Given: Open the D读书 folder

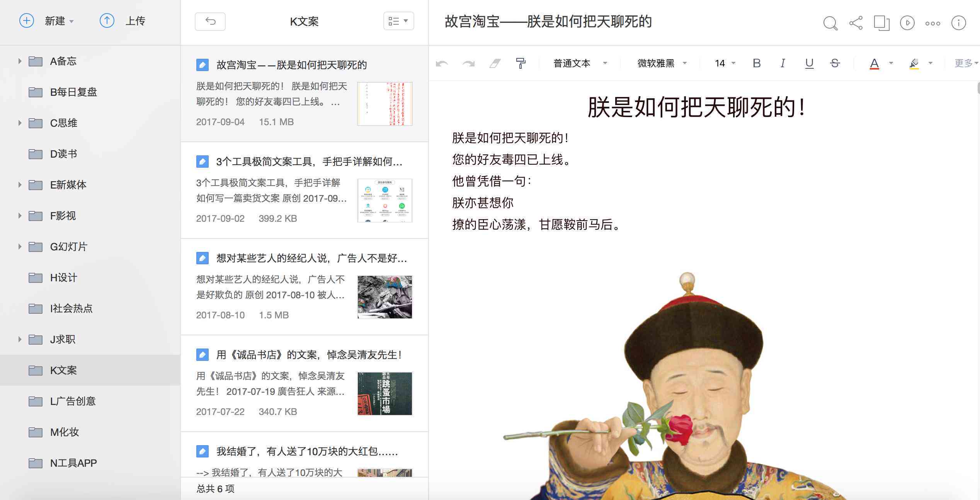Looking at the screenshot, I should pos(90,154).
